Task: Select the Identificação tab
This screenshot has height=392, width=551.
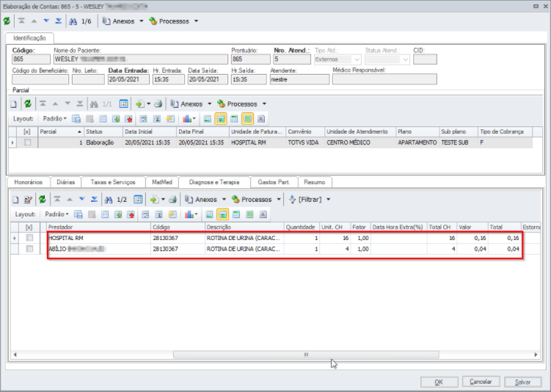Action: [x=29, y=38]
